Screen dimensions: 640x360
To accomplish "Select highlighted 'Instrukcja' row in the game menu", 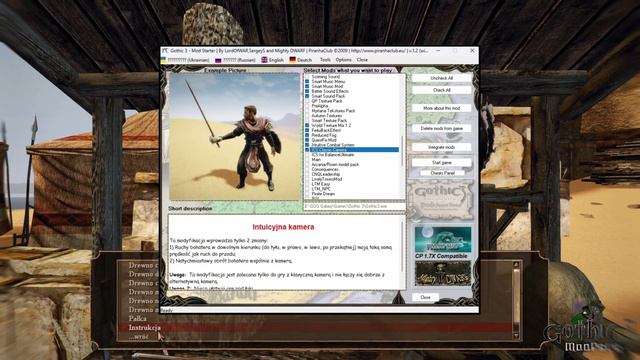I will tap(314, 327).
